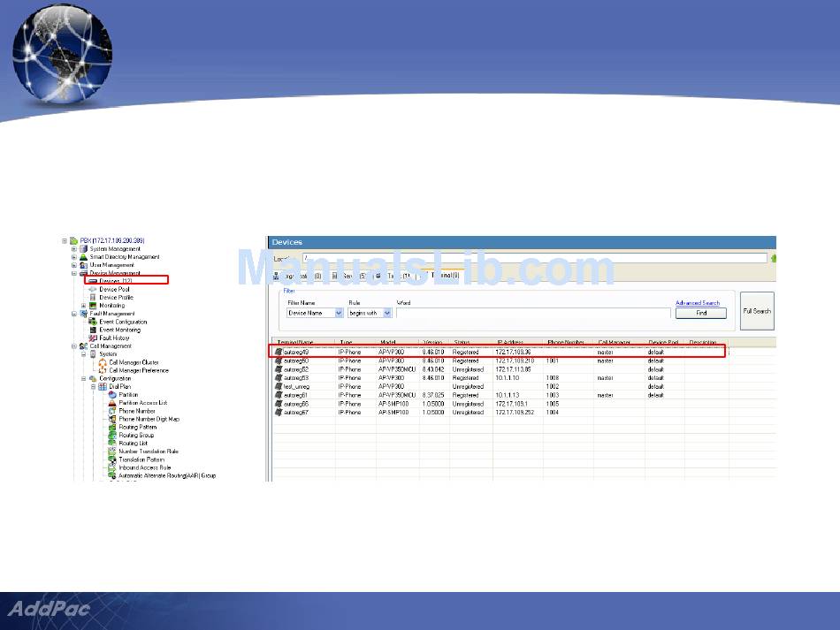840x630 pixels.
Task: Open the Rule 'begins with' dropdown
Action: (387, 313)
